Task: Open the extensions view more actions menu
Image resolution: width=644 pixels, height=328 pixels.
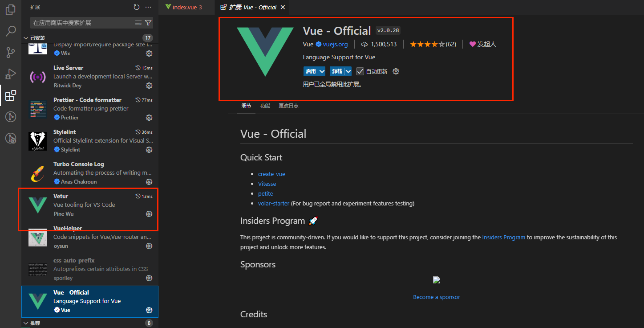Action: pyautogui.click(x=148, y=7)
